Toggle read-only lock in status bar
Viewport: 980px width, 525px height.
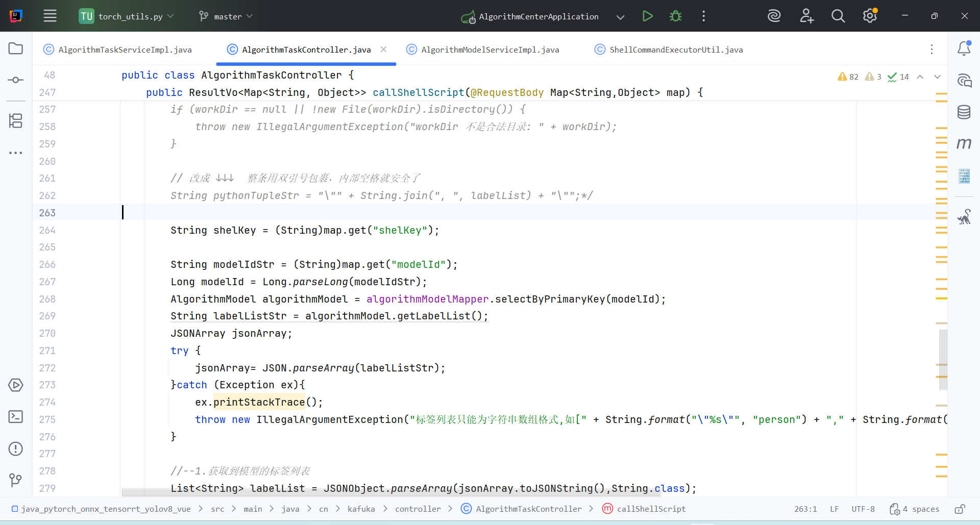pos(960,509)
